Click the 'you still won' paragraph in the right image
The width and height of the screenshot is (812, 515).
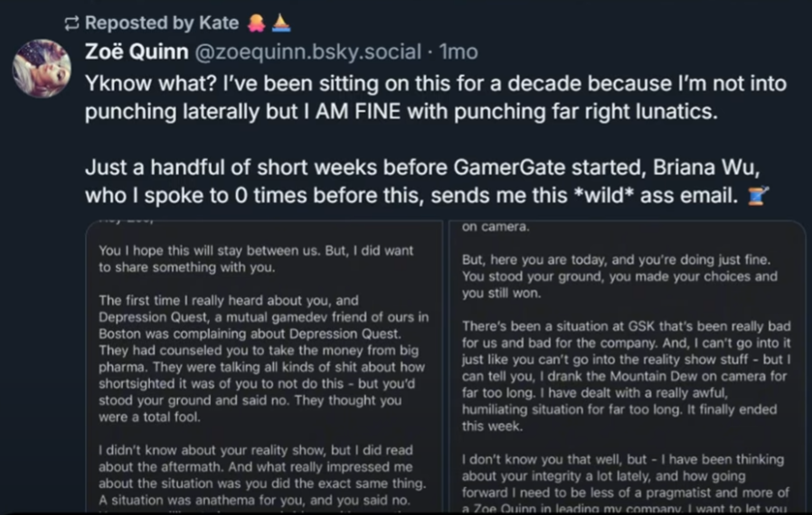click(619, 276)
